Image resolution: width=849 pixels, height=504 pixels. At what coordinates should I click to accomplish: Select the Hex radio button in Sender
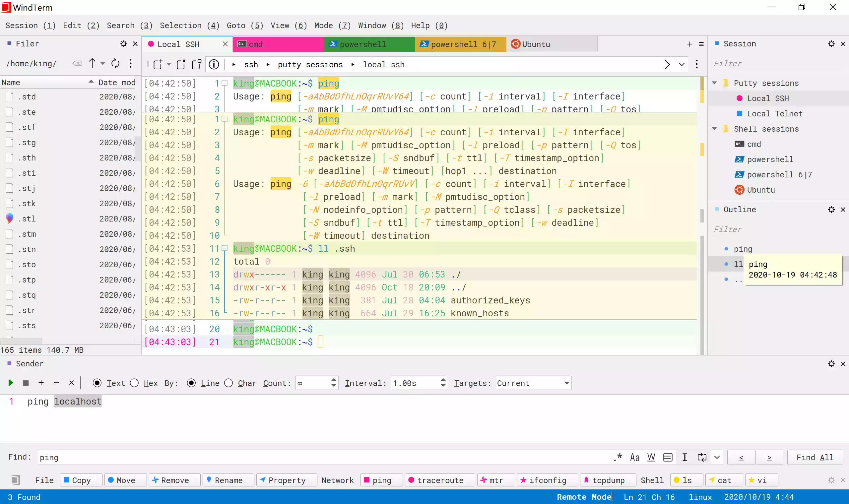point(134,383)
